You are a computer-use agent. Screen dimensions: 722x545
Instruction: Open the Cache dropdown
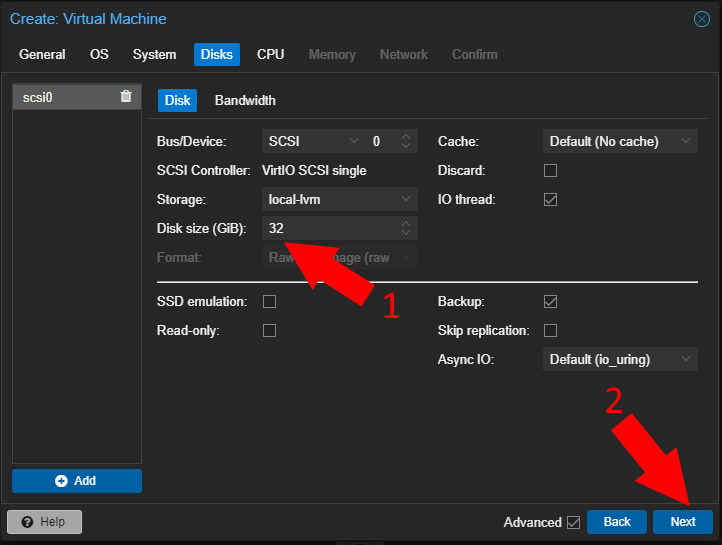[x=620, y=141]
